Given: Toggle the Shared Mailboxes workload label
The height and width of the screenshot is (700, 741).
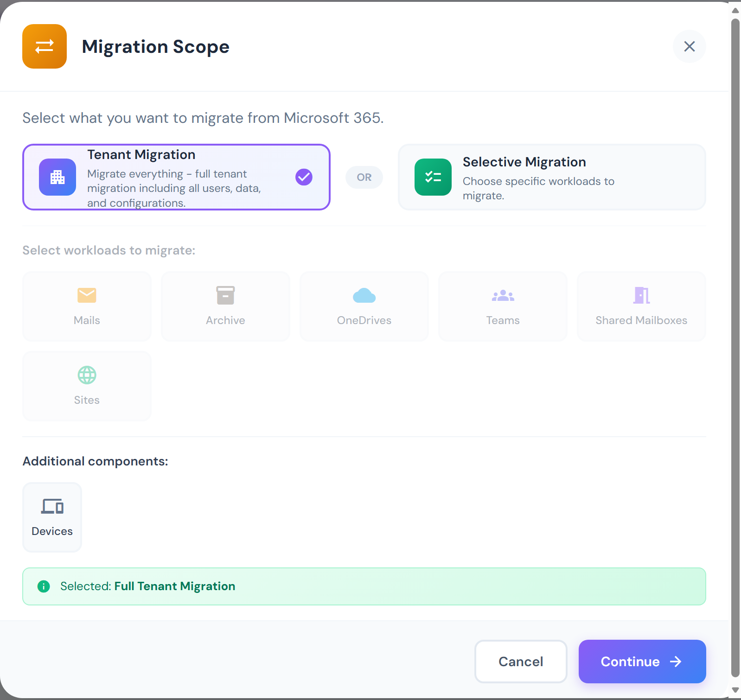Looking at the screenshot, I should click(x=641, y=320).
